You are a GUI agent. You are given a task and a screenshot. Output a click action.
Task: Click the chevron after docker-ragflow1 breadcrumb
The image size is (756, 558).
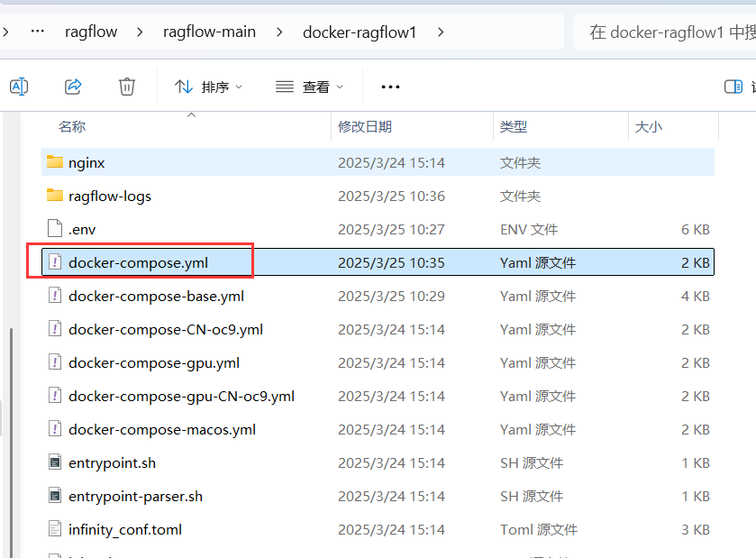coord(440,32)
